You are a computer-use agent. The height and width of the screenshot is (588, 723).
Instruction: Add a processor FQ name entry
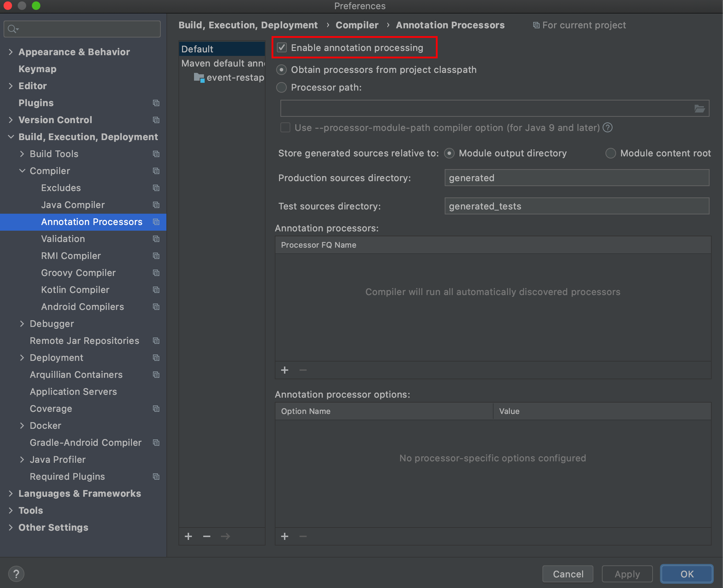[285, 370]
